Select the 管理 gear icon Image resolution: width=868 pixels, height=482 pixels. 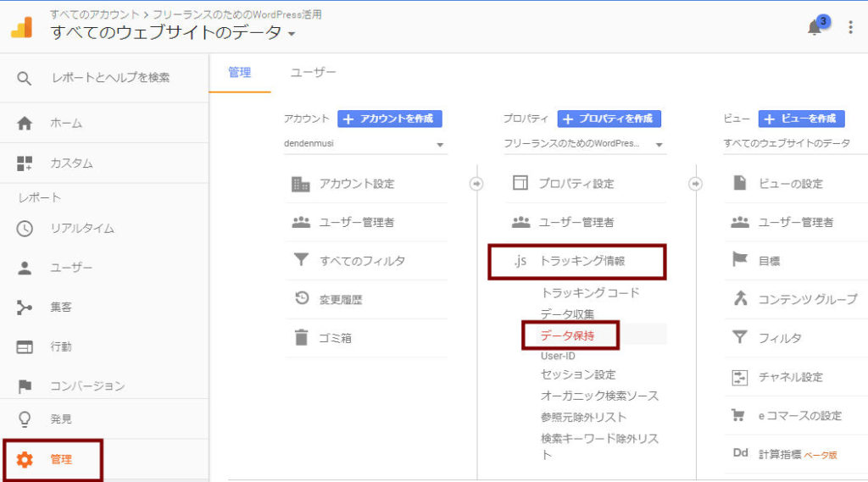tap(25, 459)
